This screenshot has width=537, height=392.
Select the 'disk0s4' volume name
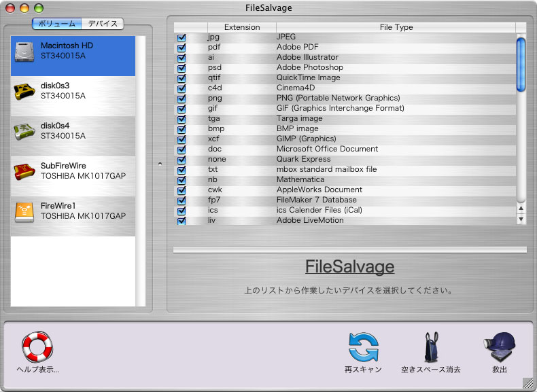click(55, 125)
